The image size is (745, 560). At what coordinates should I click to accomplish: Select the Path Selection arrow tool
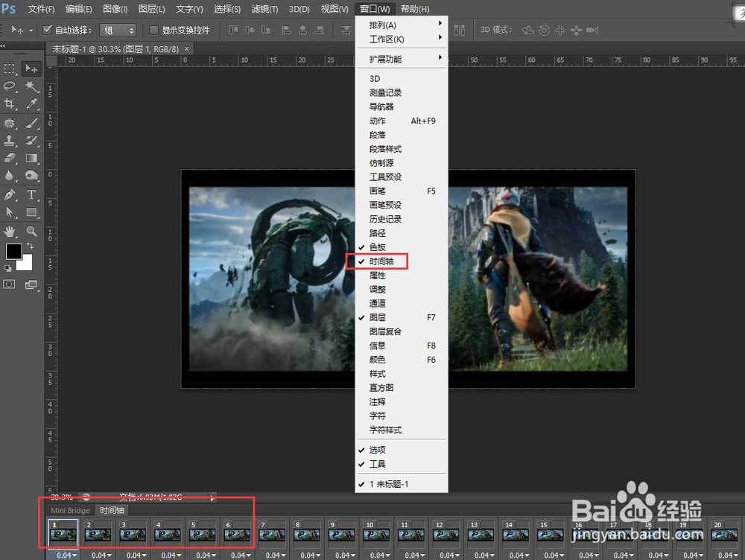click(x=10, y=211)
